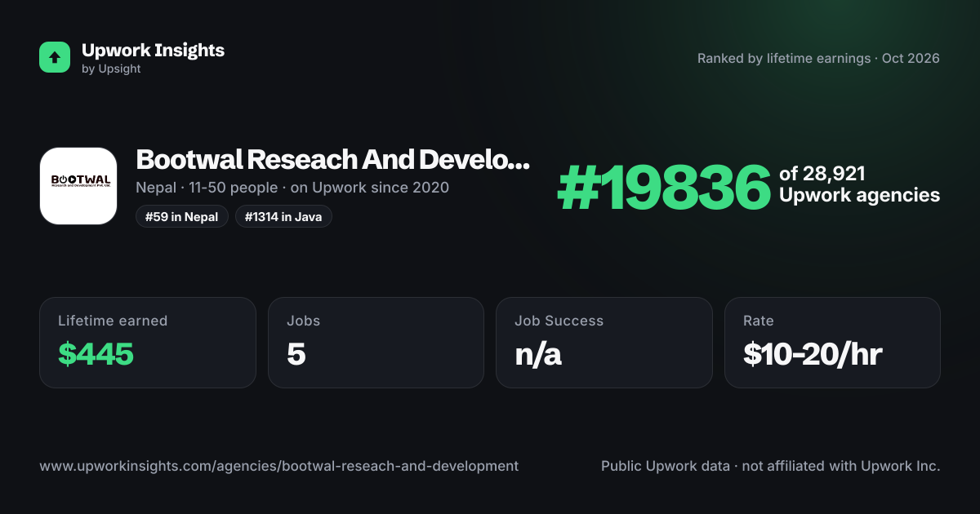Image resolution: width=980 pixels, height=514 pixels.
Task: Click the 'Public Upwork data' disclaimer text
Action: click(771, 466)
